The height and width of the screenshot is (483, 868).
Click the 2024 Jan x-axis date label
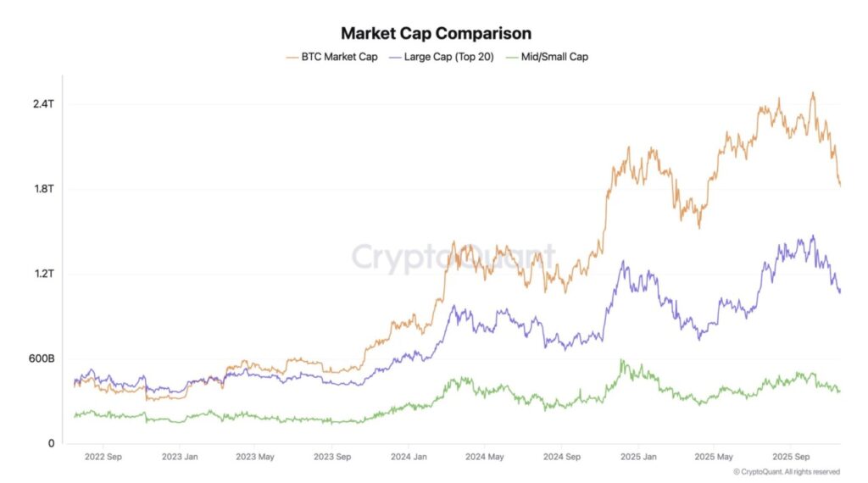click(x=408, y=456)
